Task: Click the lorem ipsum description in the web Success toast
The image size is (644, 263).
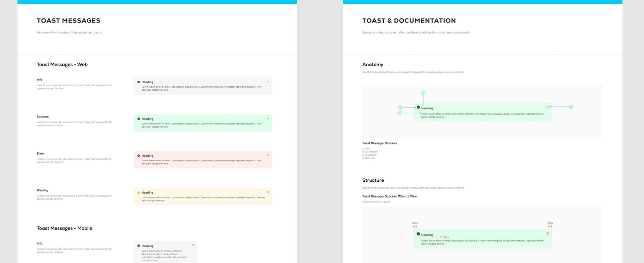Action: [201, 125]
